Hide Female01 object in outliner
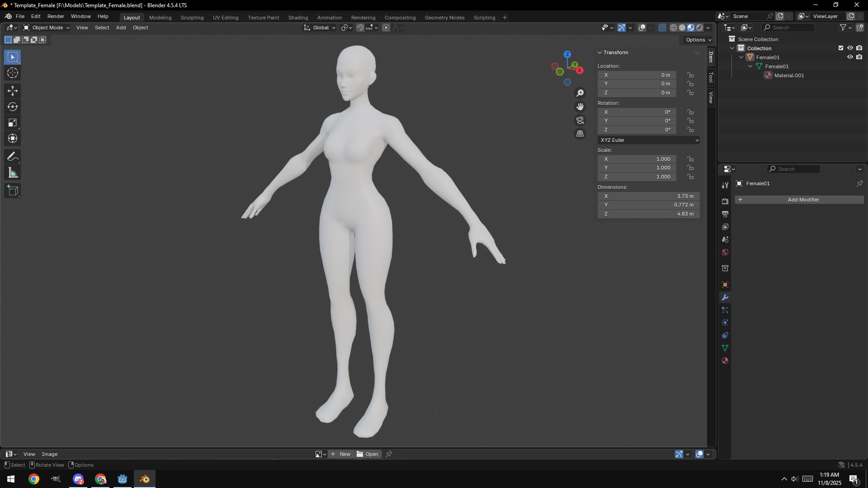868x488 pixels. [850, 57]
